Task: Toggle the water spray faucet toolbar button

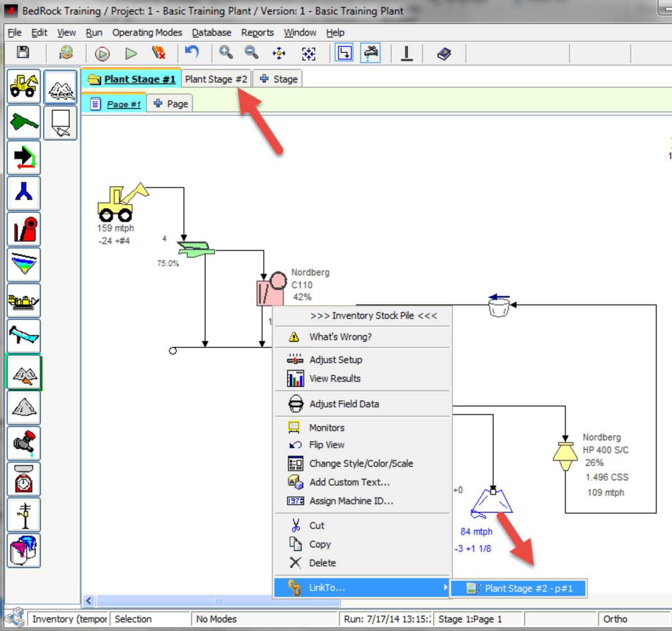Action: click(370, 53)
